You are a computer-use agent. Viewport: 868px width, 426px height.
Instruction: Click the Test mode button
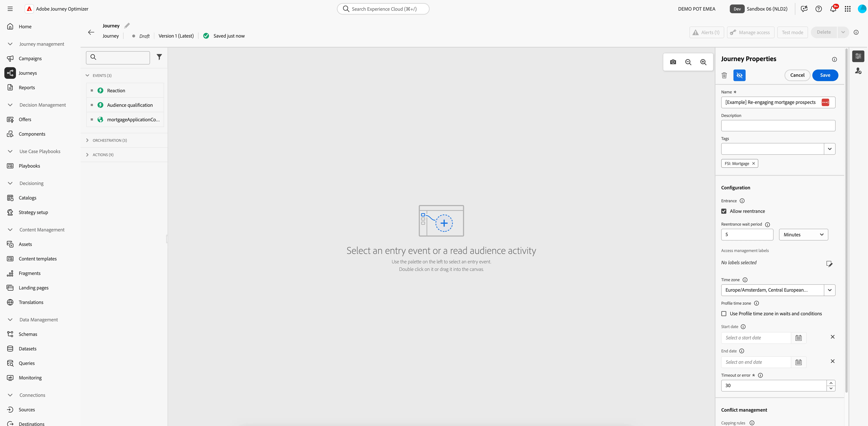pos(792,32)
